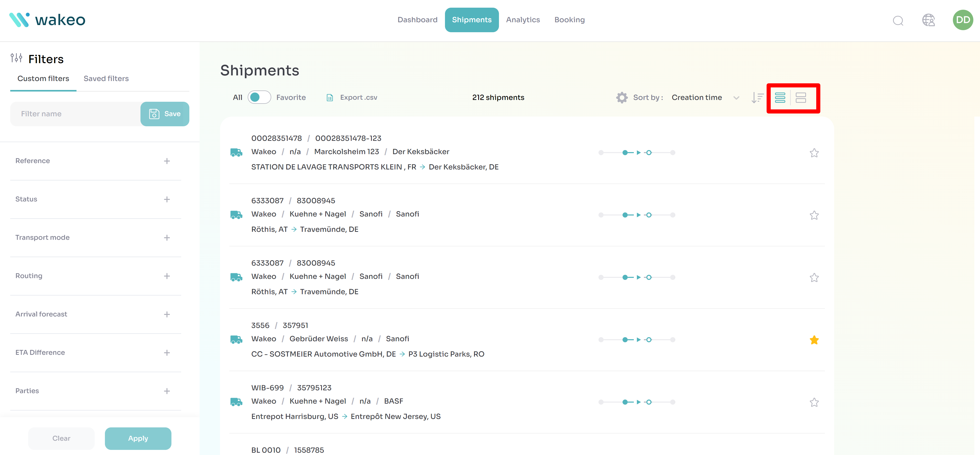Click the Clear filters button
The image size is (980, 455).
click(x=61, y=438)
